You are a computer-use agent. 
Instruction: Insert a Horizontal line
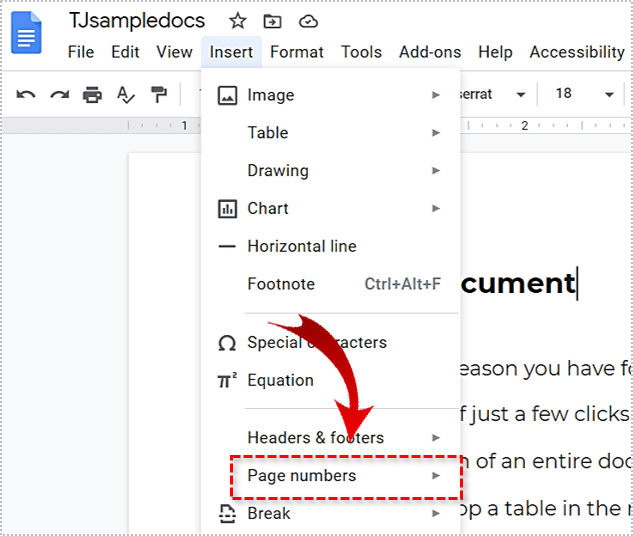pos(301,246)
